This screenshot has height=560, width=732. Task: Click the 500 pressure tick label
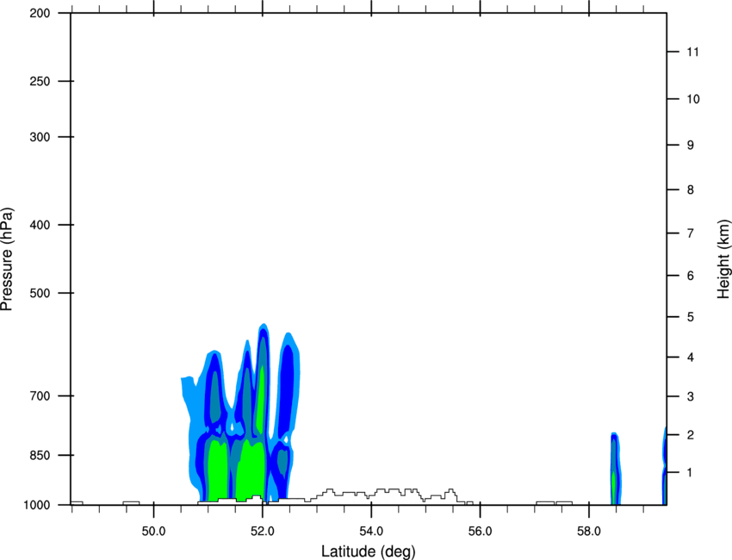click(40, 293)
